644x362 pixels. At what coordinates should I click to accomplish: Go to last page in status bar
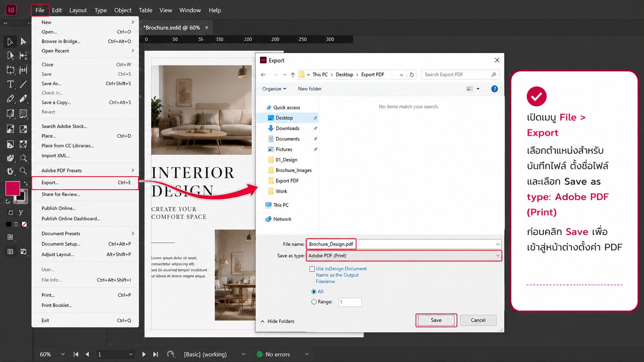tap(155, 354)
